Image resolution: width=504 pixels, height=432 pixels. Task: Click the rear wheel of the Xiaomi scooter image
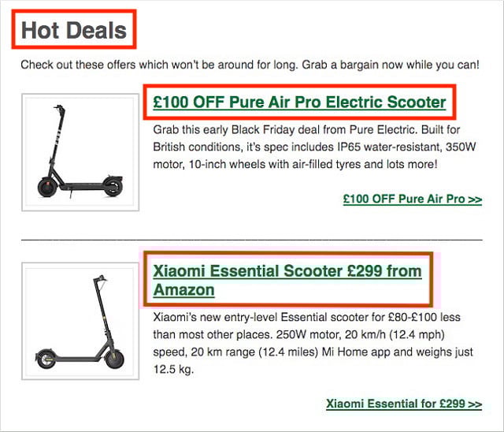pyautogui.click(x=46, y=359)
